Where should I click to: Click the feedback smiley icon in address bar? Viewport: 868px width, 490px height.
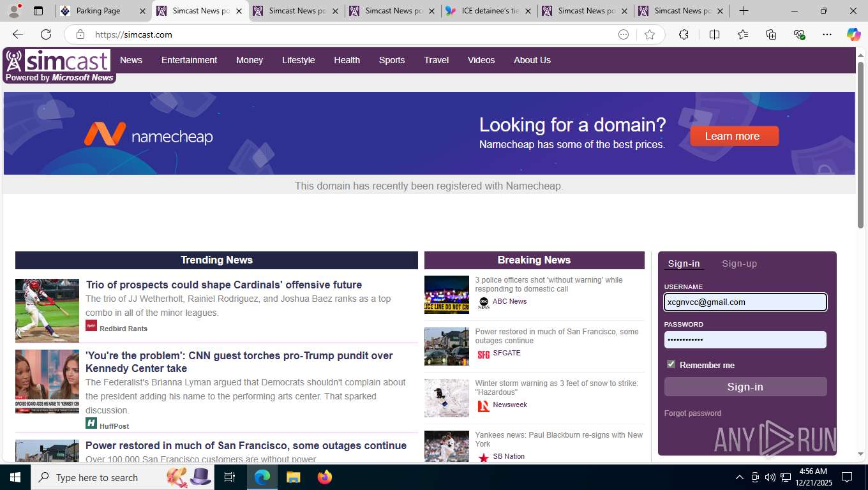point(624,34)
